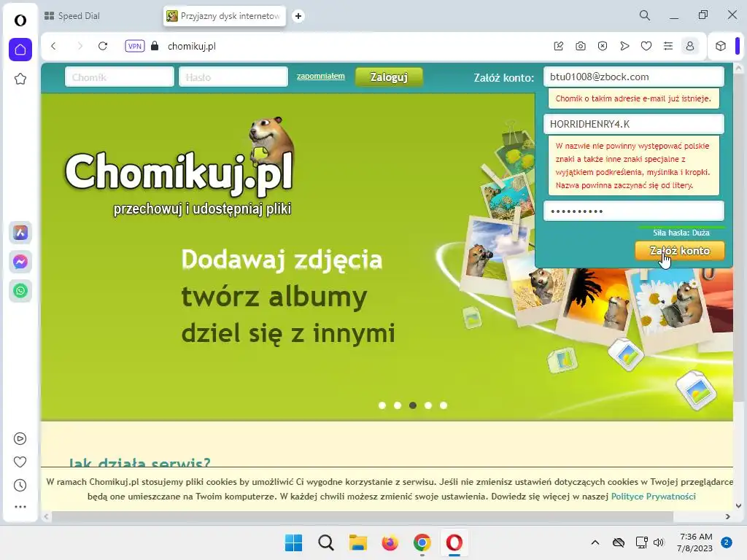Image resolution: width=747 pixels, height=560 pixels.
Task: Go forward to next page
Action: [80, 46]
